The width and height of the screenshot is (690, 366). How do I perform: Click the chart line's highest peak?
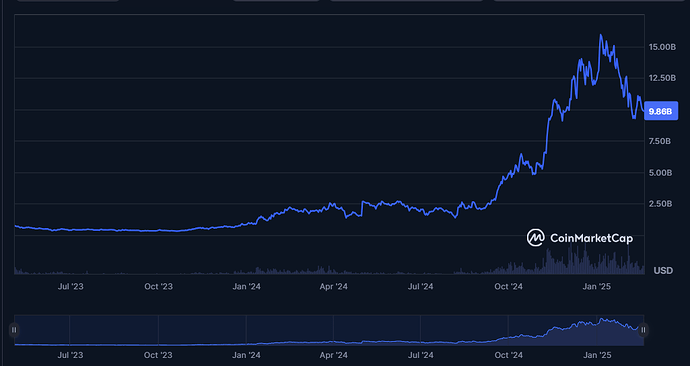point(601,35)
